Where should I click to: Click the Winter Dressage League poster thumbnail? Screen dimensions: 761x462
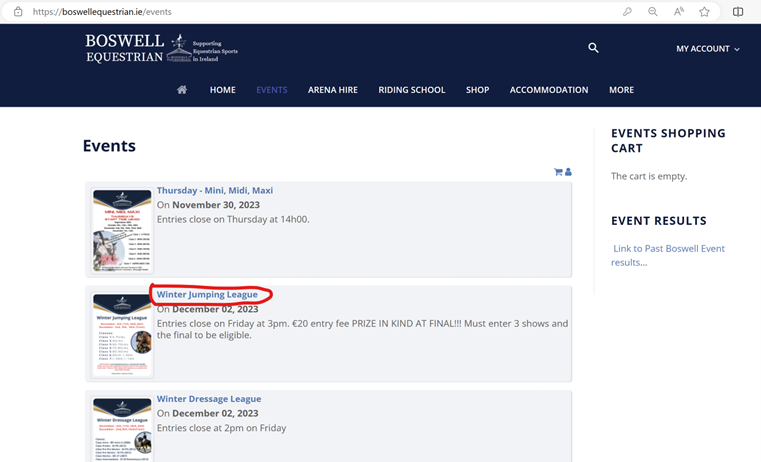pyautogui.click(x=122, y=429)
